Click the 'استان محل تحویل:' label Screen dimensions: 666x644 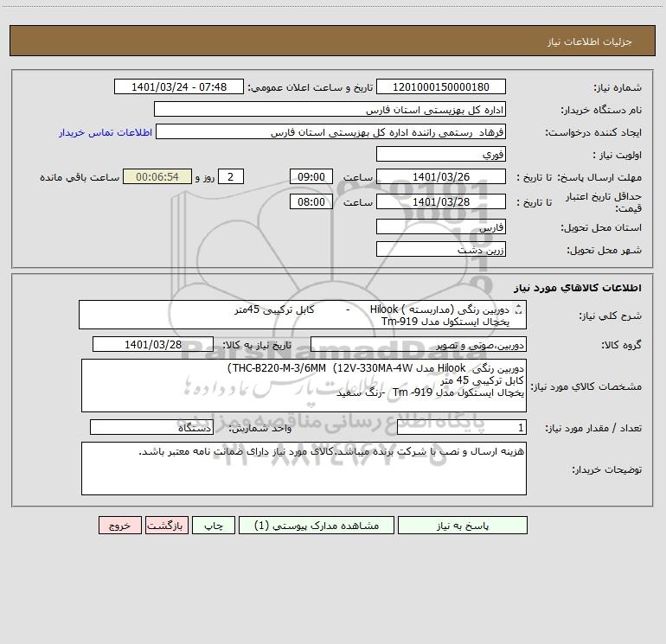(x=601, y=227)
